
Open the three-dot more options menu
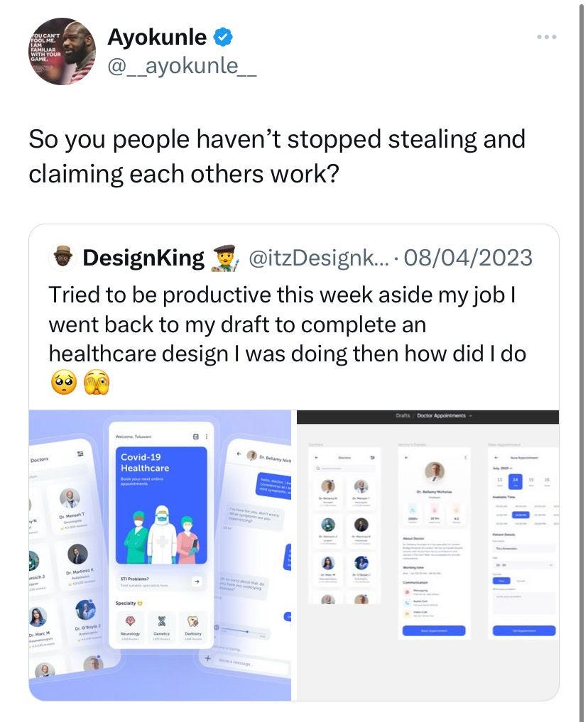[x=547, y=36]
